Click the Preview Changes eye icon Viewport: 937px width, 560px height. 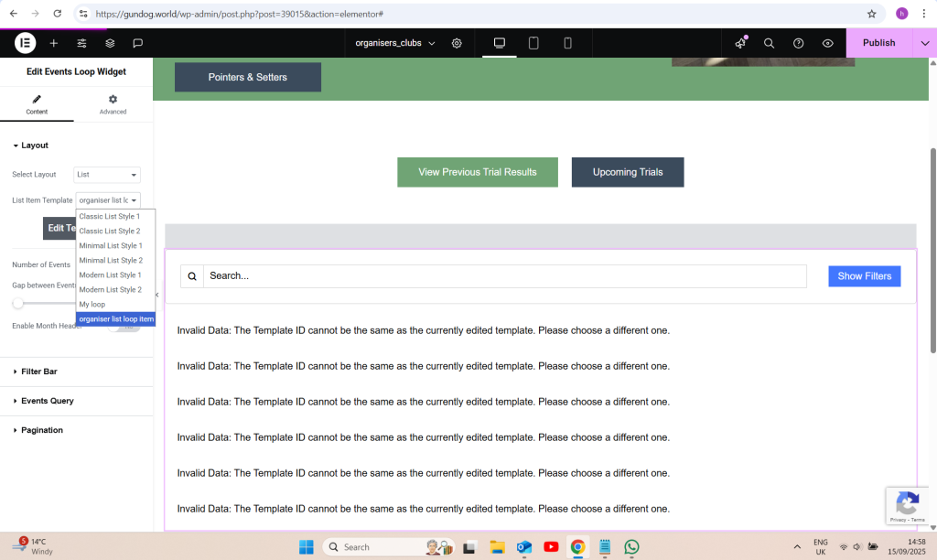[827, 43]
